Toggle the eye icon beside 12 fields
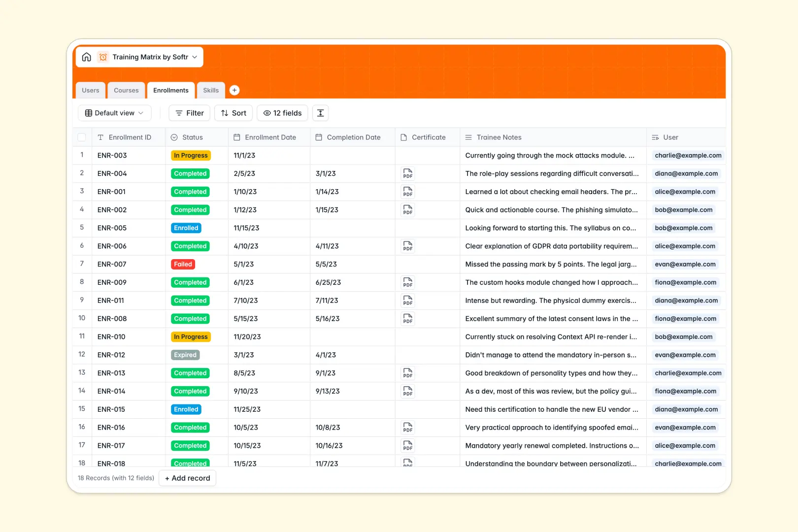 (266, 113)
